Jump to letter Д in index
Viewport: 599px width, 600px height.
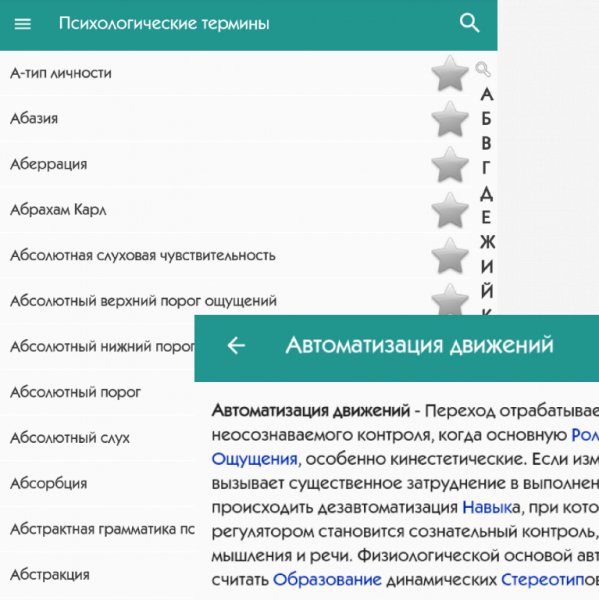tap(486, 194)
